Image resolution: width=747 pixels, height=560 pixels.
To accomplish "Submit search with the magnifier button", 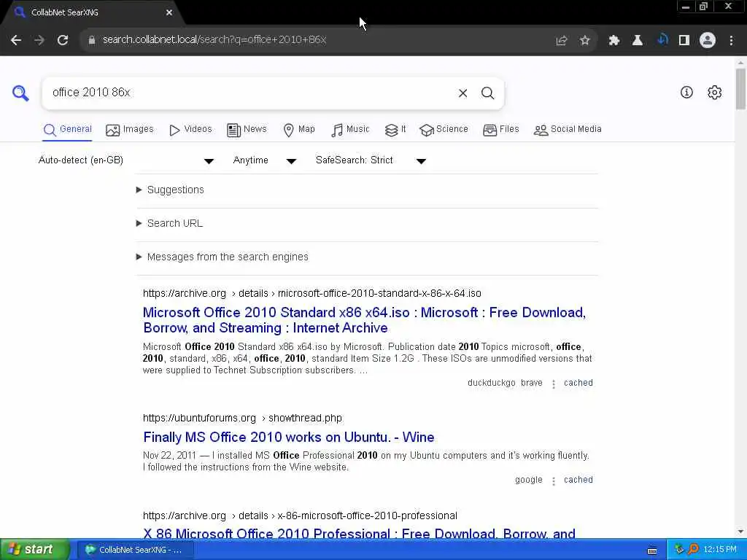I will point(487,93).
